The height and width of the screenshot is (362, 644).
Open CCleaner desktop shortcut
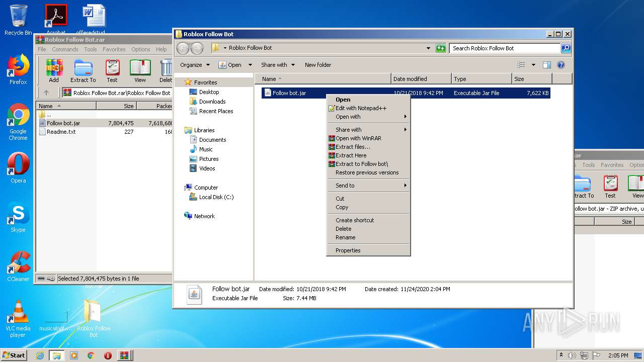pos(18,266)
